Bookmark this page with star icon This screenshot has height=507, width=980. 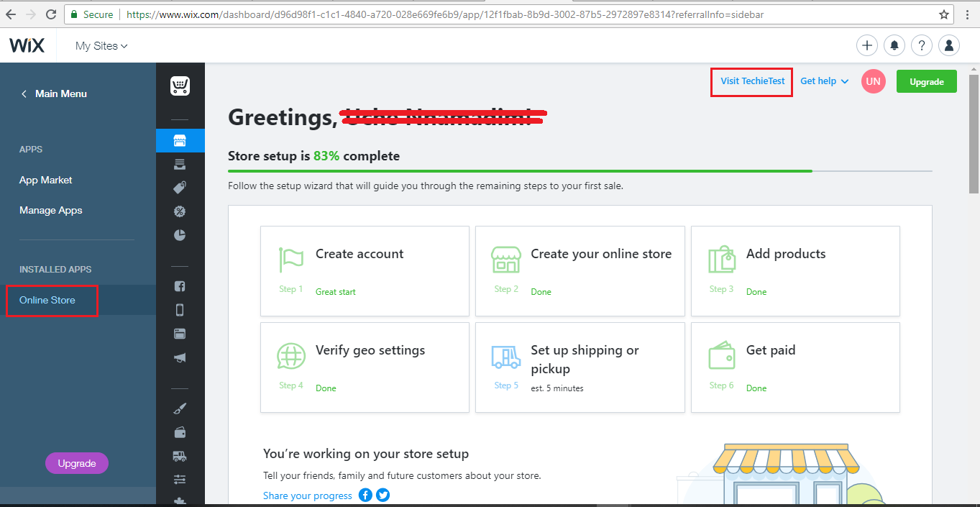pos(944,14)
